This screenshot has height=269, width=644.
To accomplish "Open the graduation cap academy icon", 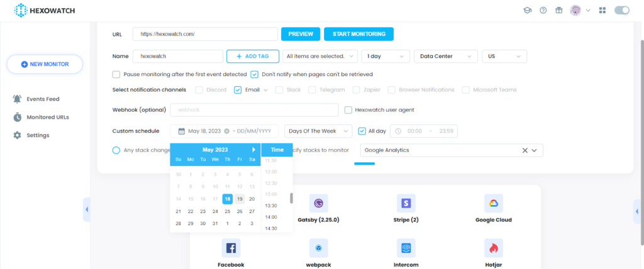I will pos(527,10).
